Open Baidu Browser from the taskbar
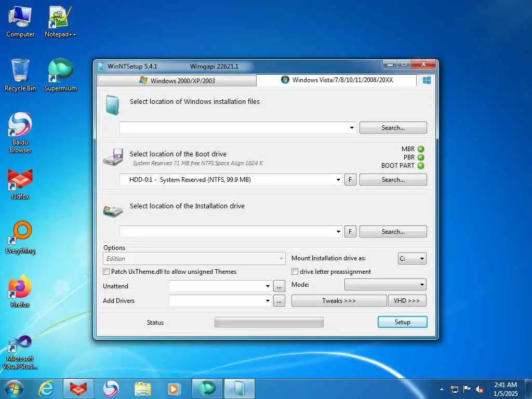532x399 pixels. (x=111, y=389)
